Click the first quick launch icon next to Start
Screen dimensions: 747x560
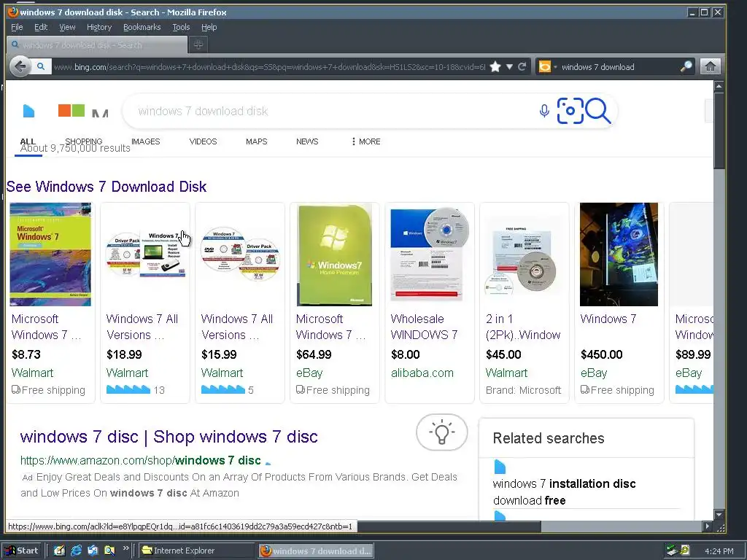(59, 551)
